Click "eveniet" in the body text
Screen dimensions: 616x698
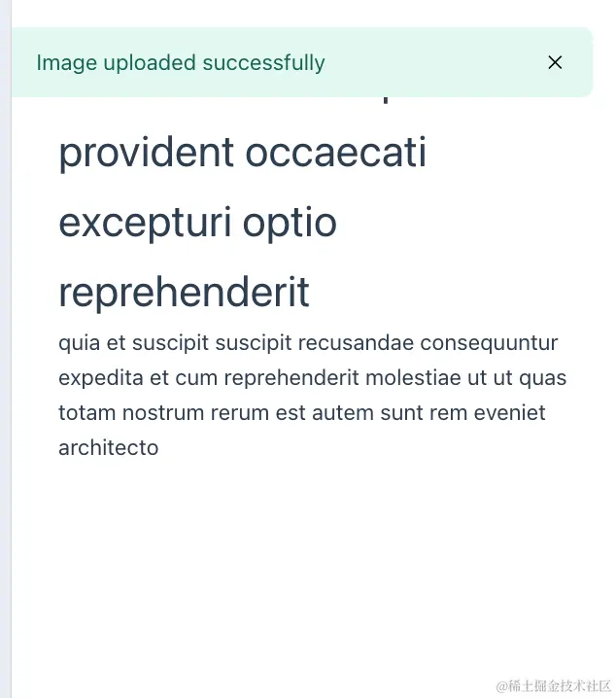510,413
